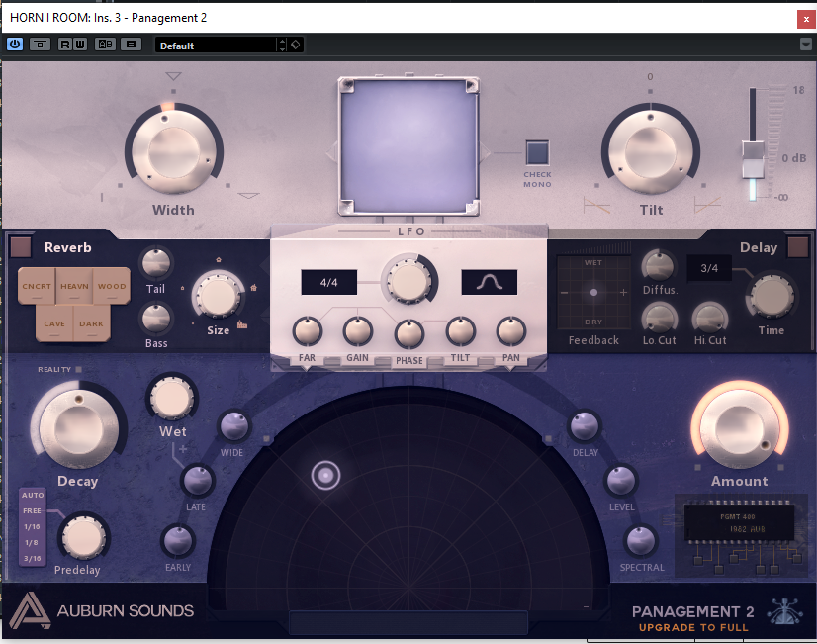Toggle the REALITY checkbox
Viewport: 817px width, 644px height.
[x=79, y=369]
